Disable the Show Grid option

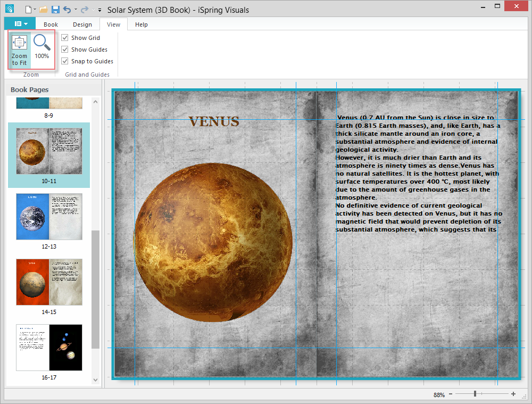[65, 38]
